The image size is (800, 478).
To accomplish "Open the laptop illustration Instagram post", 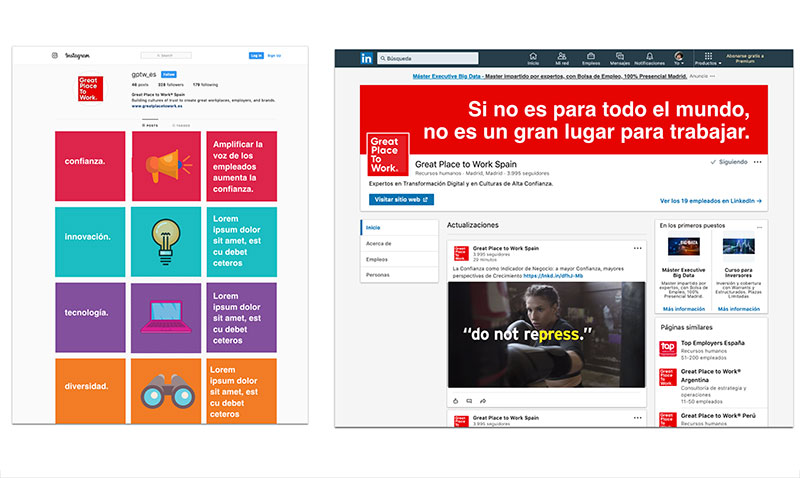I will click(166, 318).
